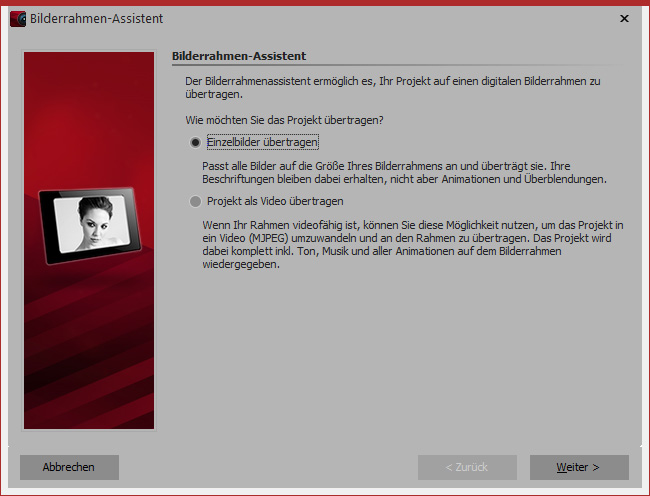Click the intro text 'Der Bilderrahmenassistent ermöglich es'
Screen dimensions: 650x496
(x=393, y=87)
